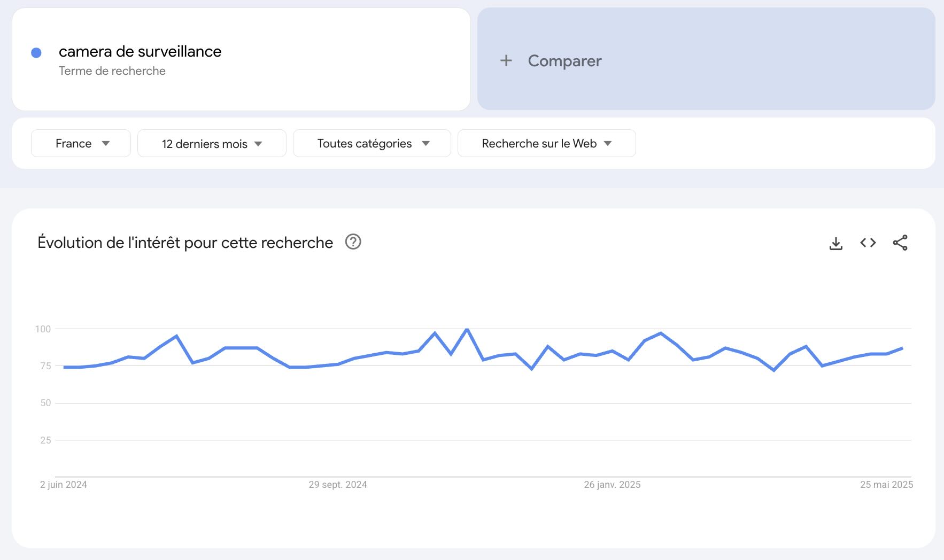Open the Recherche sur le Web dropdown
The image size is (944, 560).
pos(547,143)
